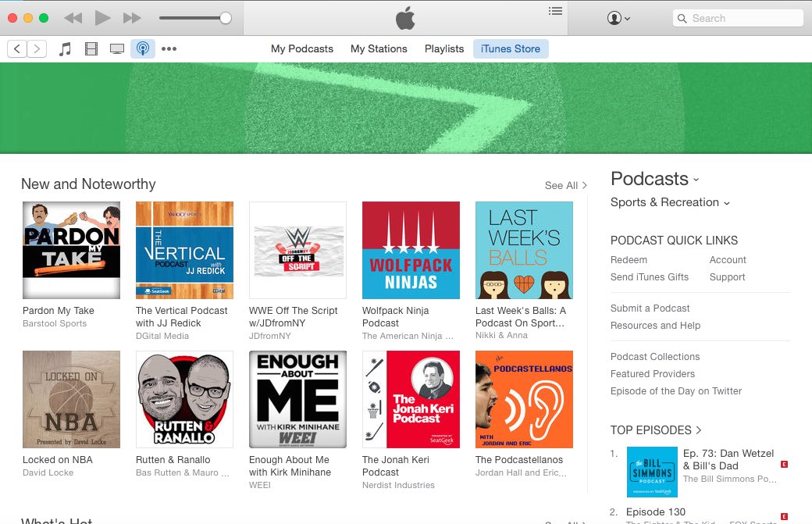Click the Barstool Sports author name
Screen dimensions: 812x524
pyautogui.click(x=55, y=323)
